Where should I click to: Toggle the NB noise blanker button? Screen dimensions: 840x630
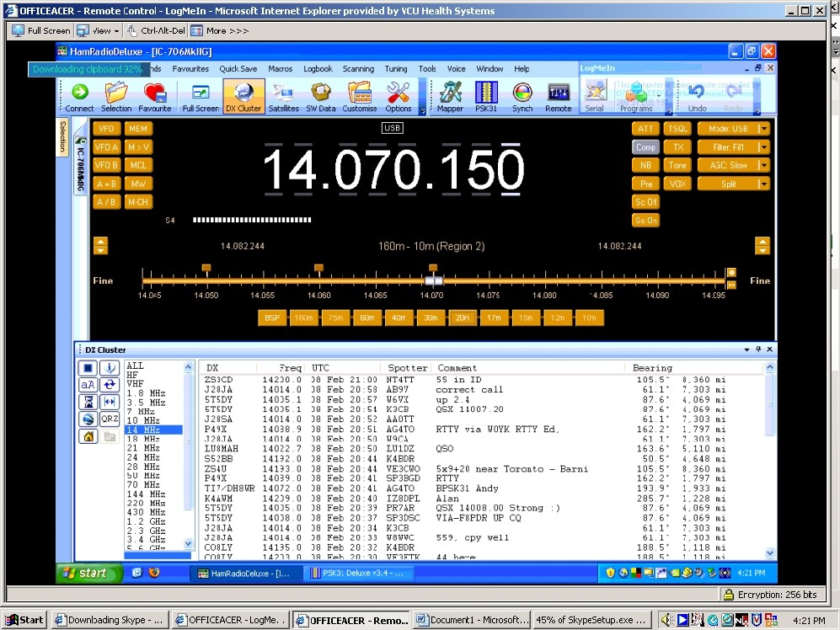645,166
